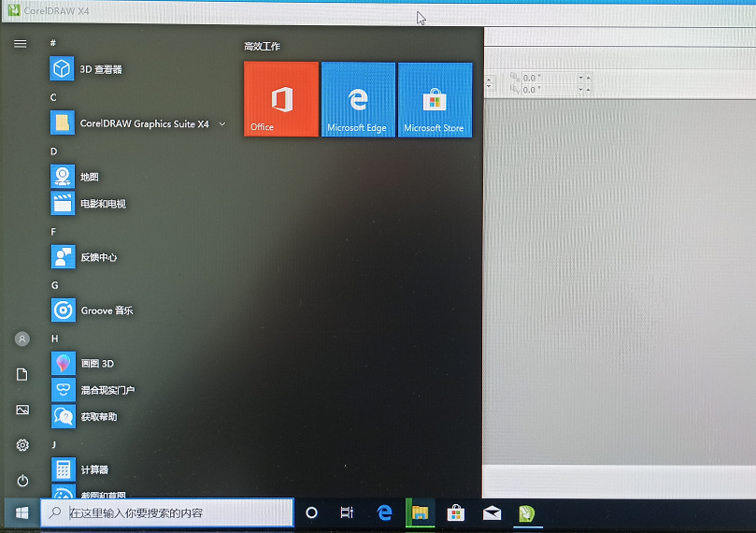Jump to letter group H header
Screen dimensions: 756x533
click(54, 339)
